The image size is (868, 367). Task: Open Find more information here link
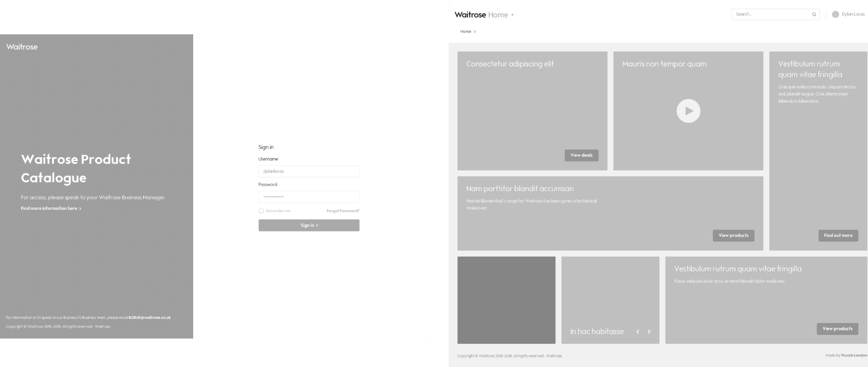pos(51,208)
